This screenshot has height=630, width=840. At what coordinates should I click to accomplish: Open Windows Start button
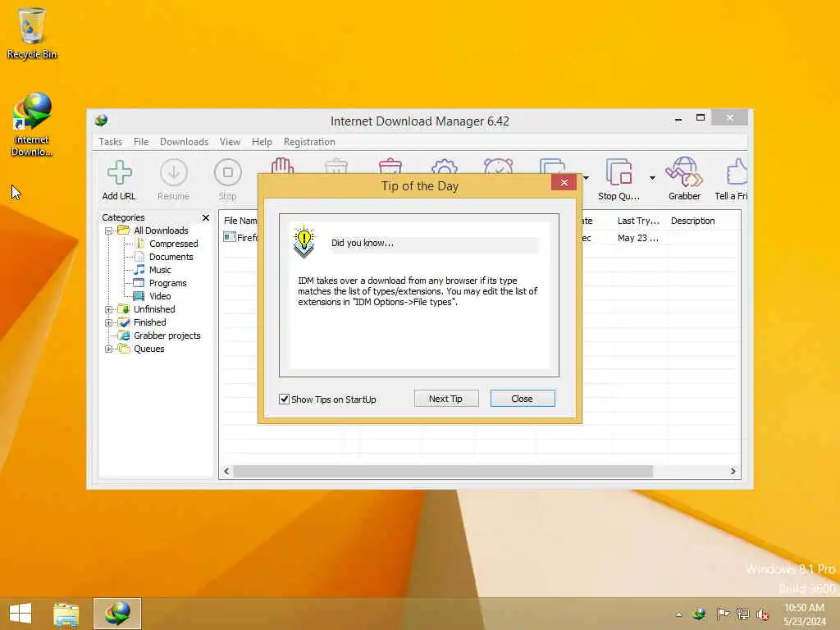[21, 614]
